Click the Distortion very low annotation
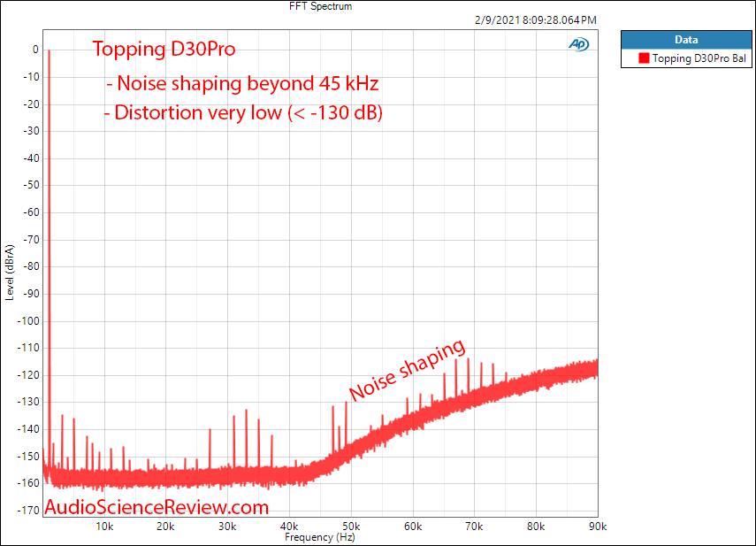Viewport: 756px width, 546px height. click(243, 113)
